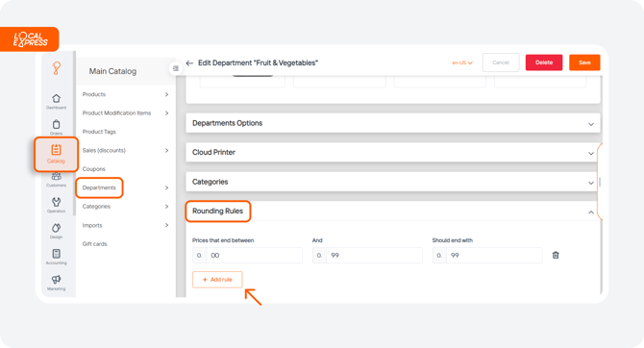The height and width of the screenshot is (348, 644).
Task: Open the Marketing megaphone icon
Action: 57,280
